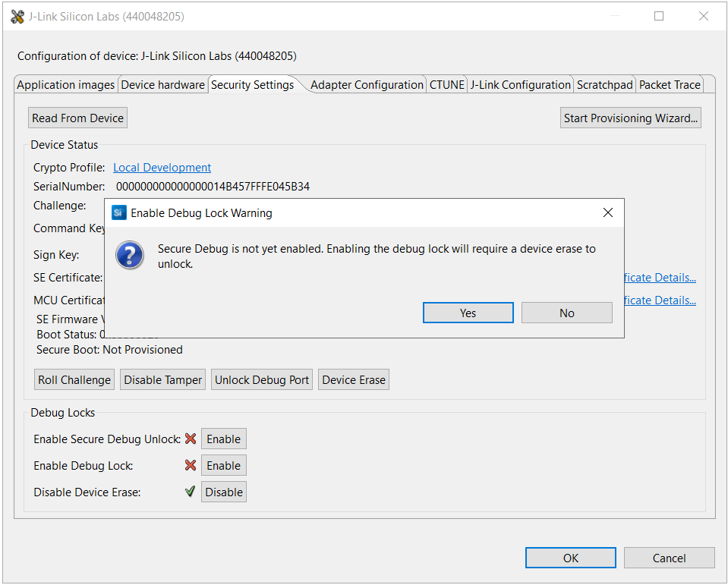The width and height of the screenshot is (728, 585).
Task: Close the Enable Debug Lock Warning dialog
Action: 607,213
